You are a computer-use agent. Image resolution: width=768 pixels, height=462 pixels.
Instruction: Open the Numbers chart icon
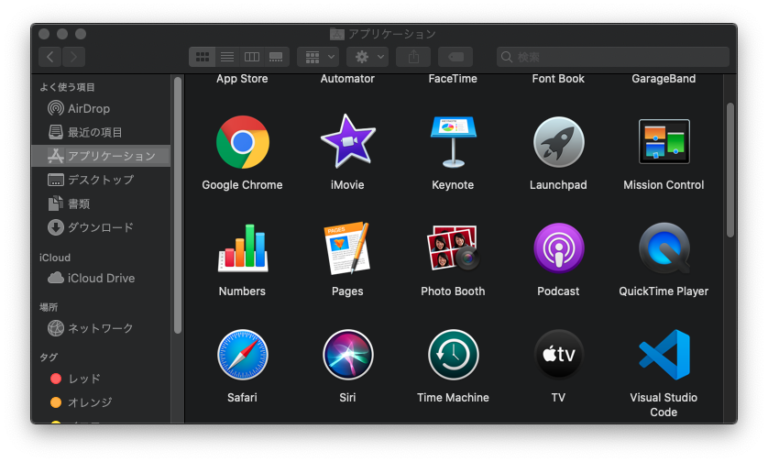coord(242,248)
